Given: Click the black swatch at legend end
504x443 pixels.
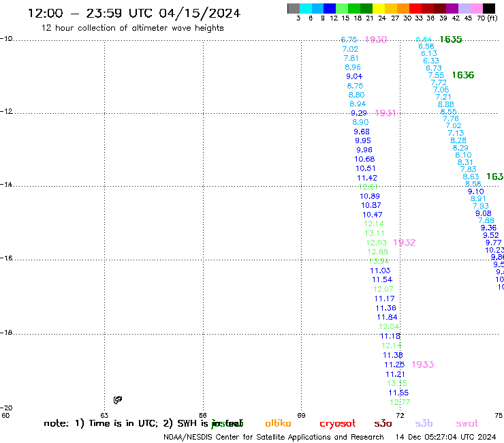Looking at the screenshot, I should (x=489, y=8).
